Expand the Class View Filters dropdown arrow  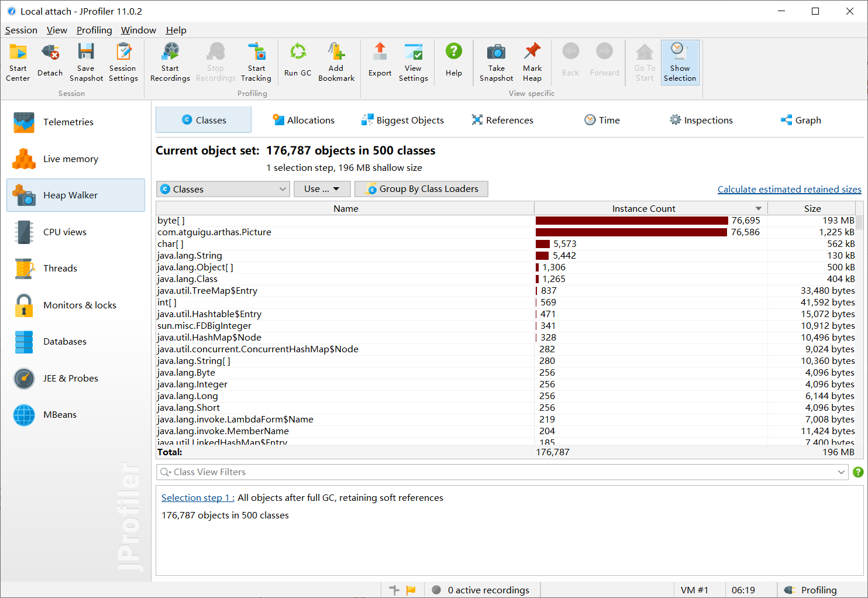(x=842, y=472)
